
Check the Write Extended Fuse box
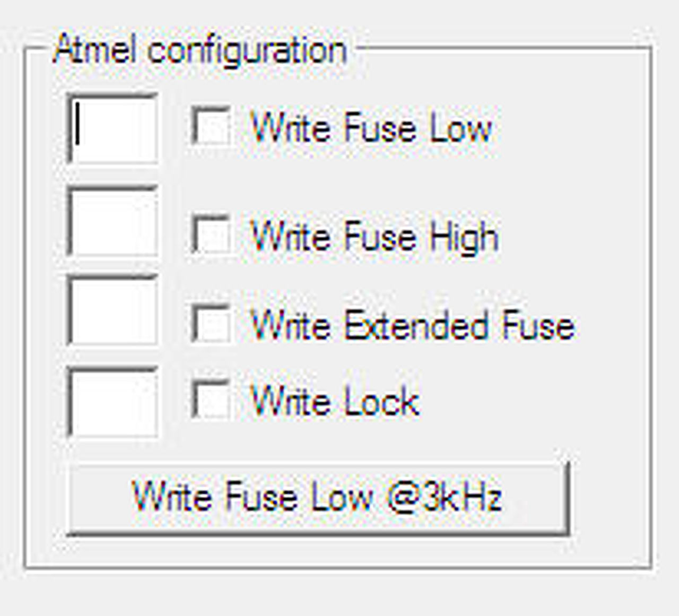211,324
